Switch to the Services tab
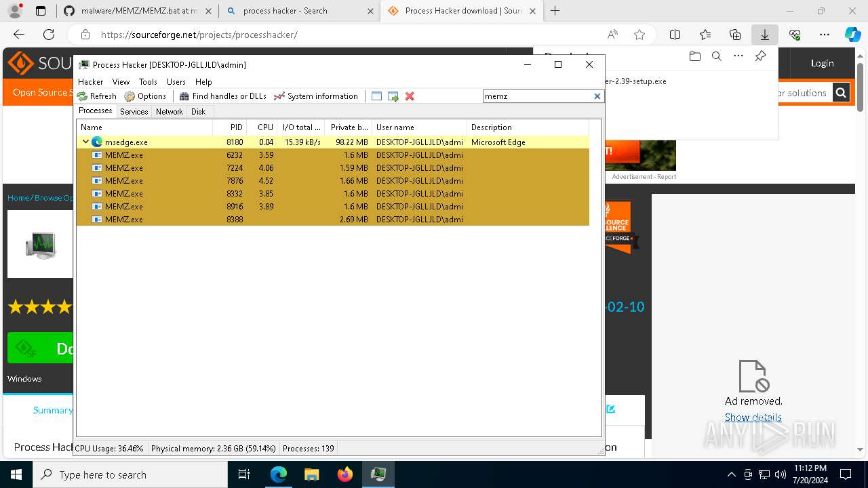The width and height of the screenshot is (868, 488). click(134, 111)
